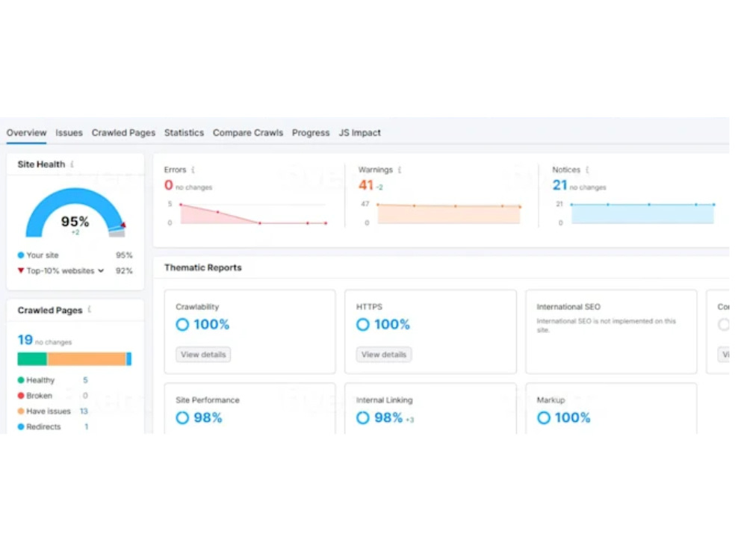
Task: Open the Compare Crawls tab
Action: [248, 133]
